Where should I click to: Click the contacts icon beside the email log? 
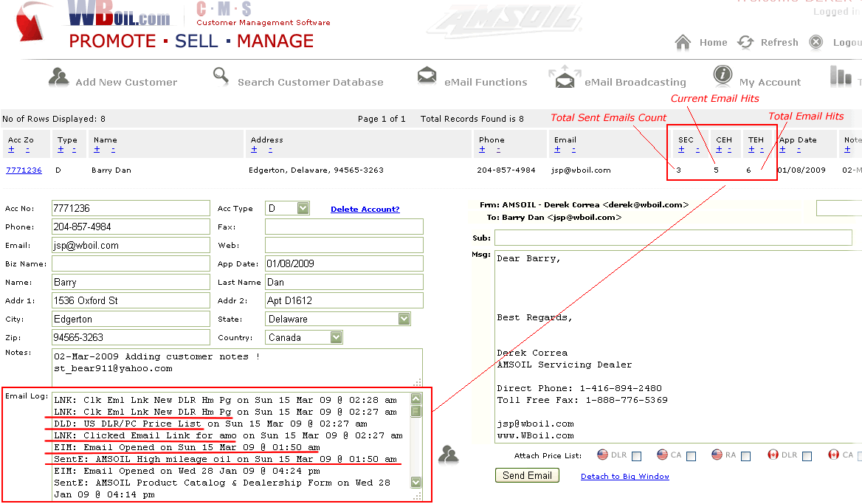(449, 455)
